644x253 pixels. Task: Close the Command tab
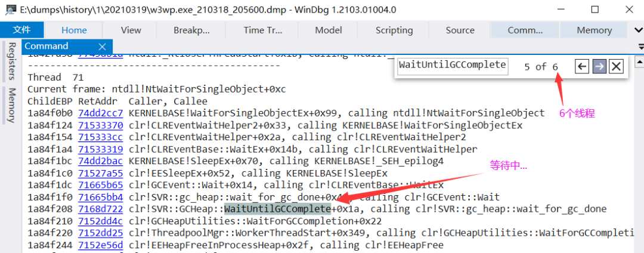103,46
